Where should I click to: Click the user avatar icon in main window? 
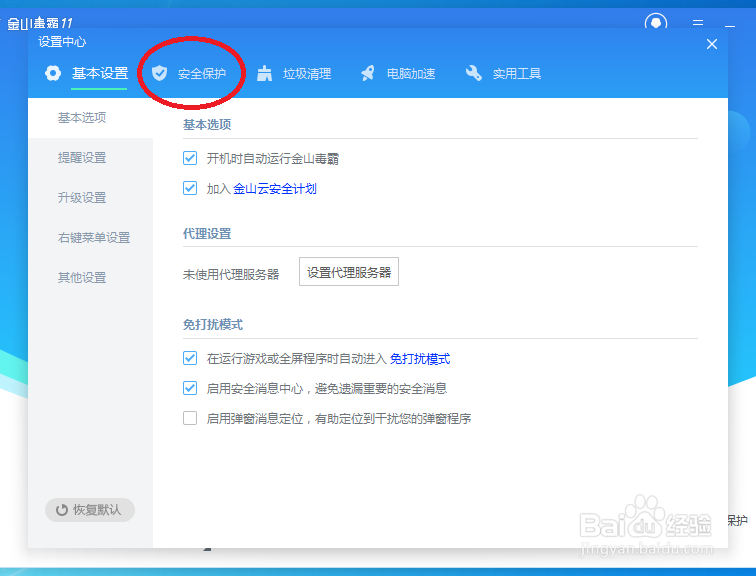click(656, 23)
